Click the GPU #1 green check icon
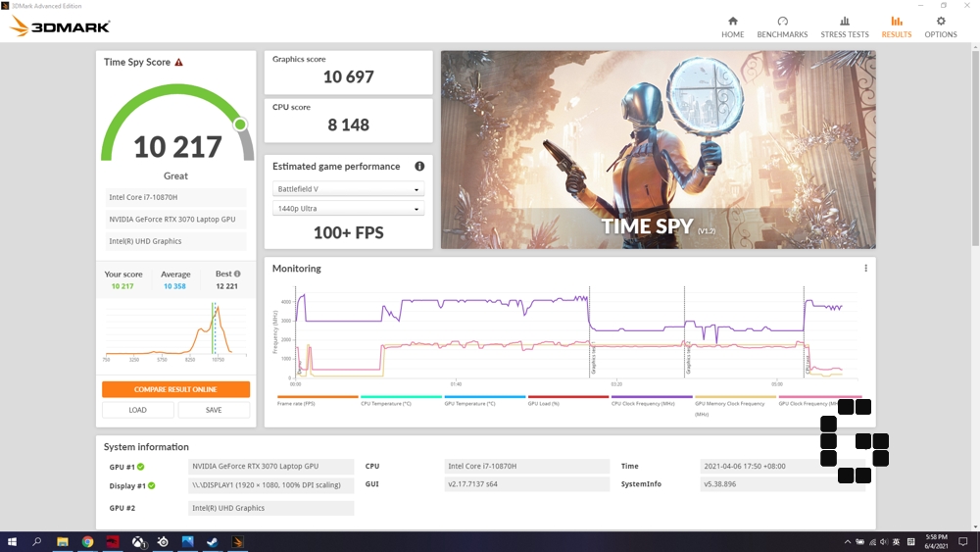 [x=140, y=467]
